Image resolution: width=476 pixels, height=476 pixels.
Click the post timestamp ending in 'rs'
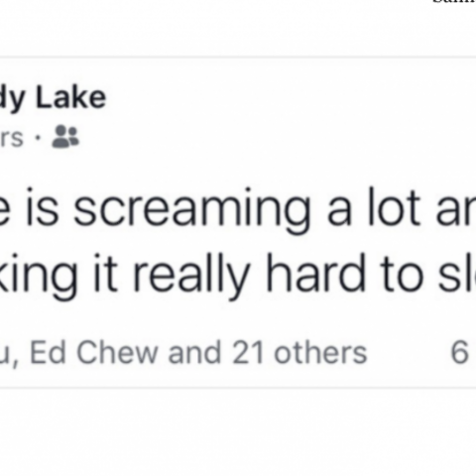pyautogui.click(x=12, y=138)
